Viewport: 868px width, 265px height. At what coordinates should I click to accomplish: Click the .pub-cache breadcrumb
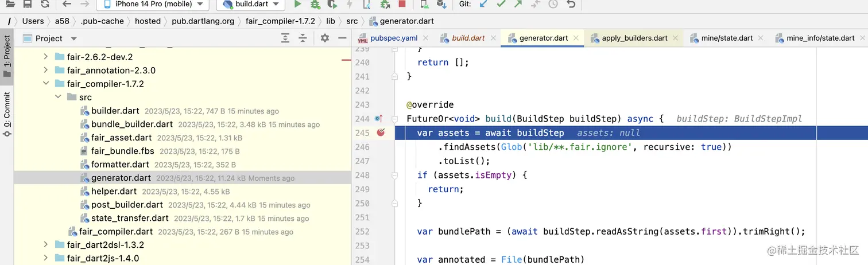pyautogui.click(x=102, y=21)
